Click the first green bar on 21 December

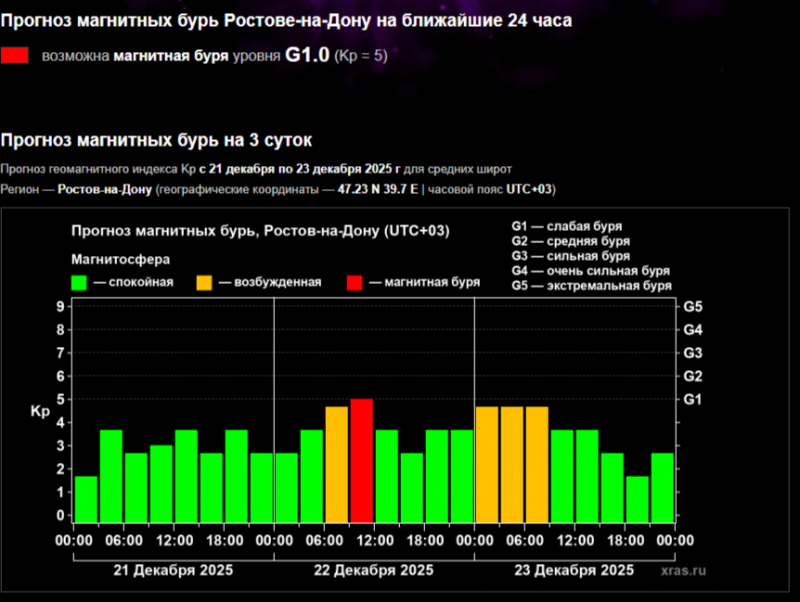pos(86,498)
